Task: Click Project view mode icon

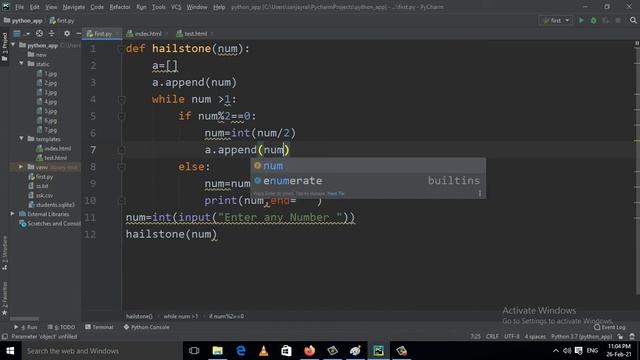Action: (17, 33)
